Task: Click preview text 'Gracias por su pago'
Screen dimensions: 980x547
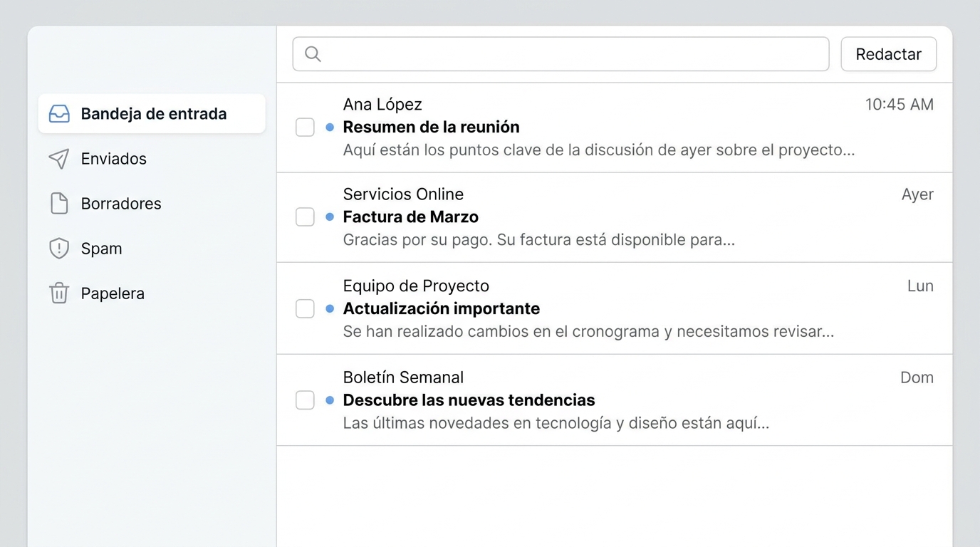Action: (538, 240)
